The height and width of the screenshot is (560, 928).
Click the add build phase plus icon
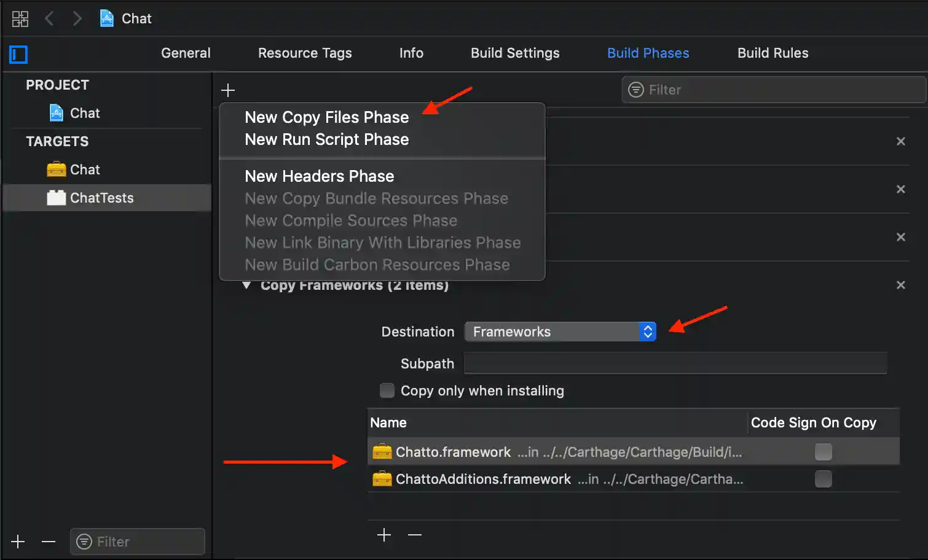tap(228, 90)
